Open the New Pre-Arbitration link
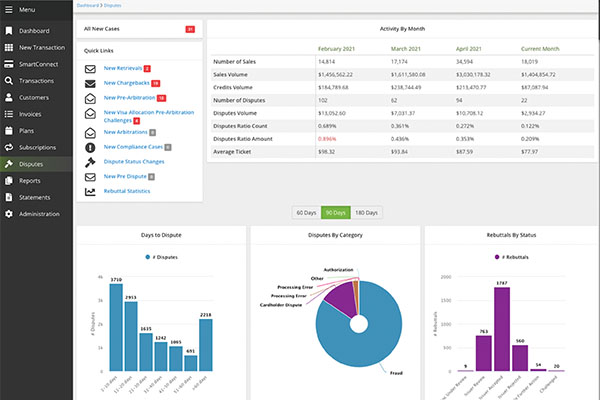 pos(129,98)
